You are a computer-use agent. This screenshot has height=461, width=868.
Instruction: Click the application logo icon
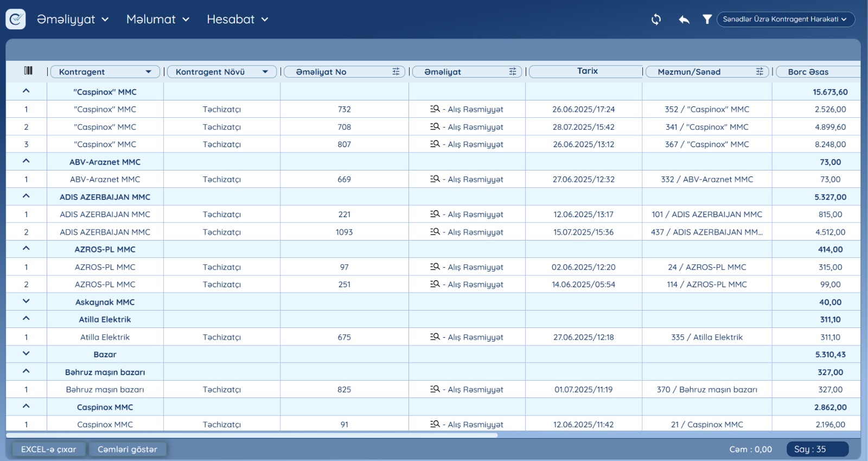click(x=16, y=20)
